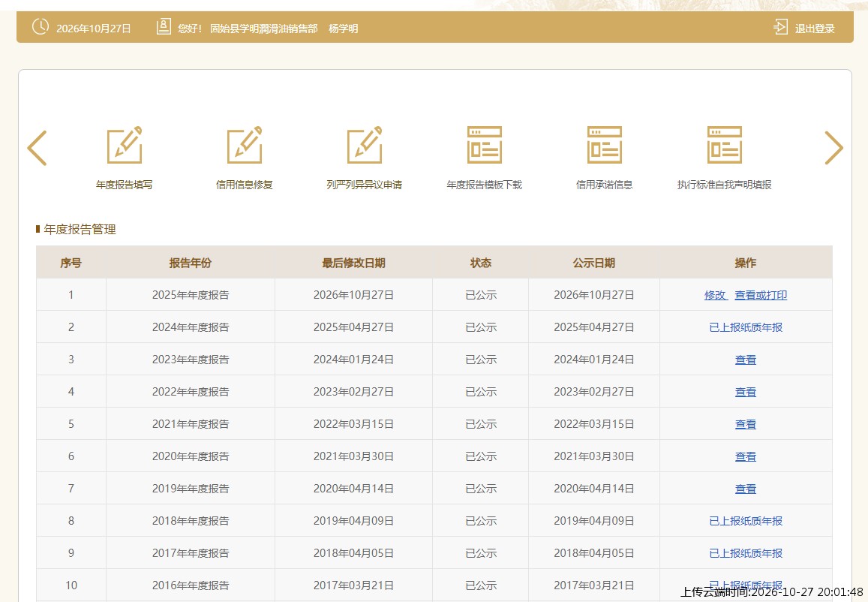Click the user profile icon near 您好
Image resolution: width=868 pixels, height=602 pixels.
pos(164,26)
